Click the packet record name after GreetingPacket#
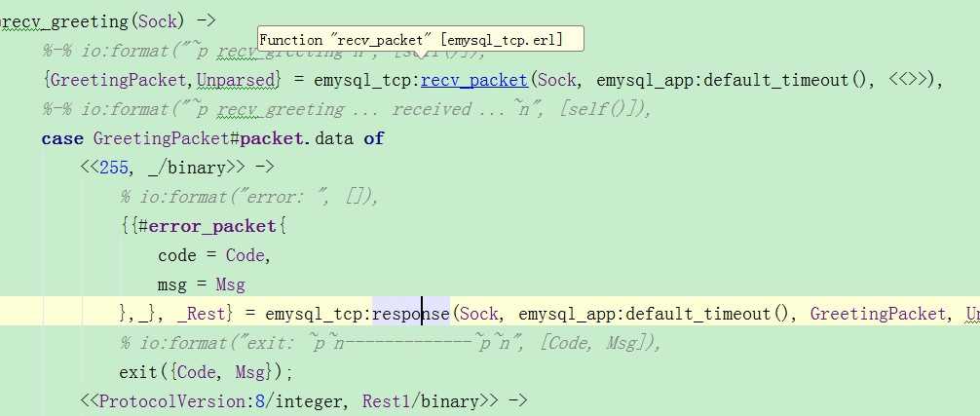 pos(274,138)
